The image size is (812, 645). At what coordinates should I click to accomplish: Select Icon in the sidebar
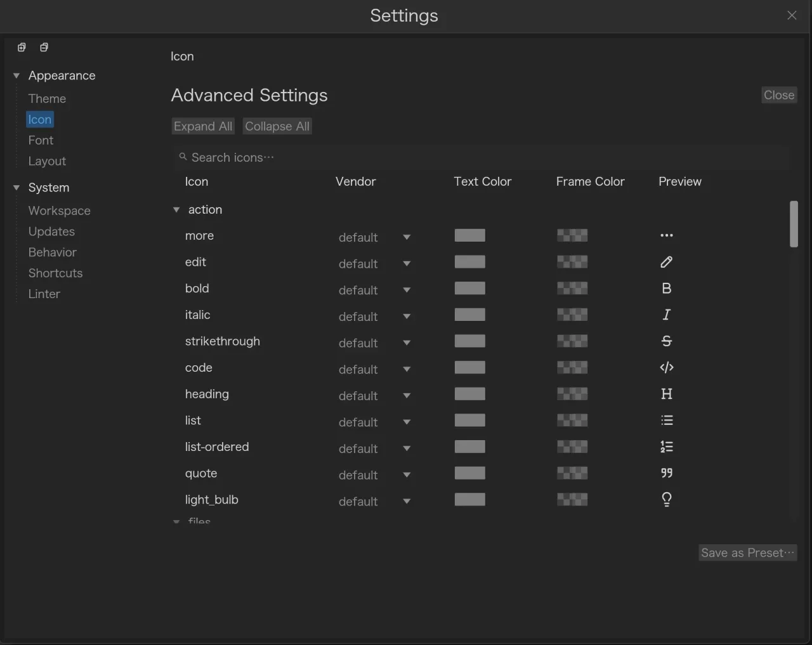pos(39,119)
